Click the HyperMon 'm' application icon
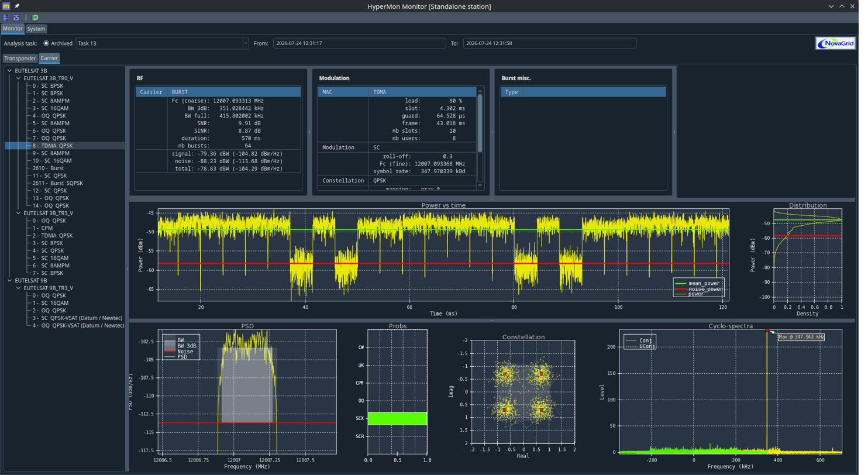Image resolution: width=868 pixels, height=475 pixels. tap(6, 6)
